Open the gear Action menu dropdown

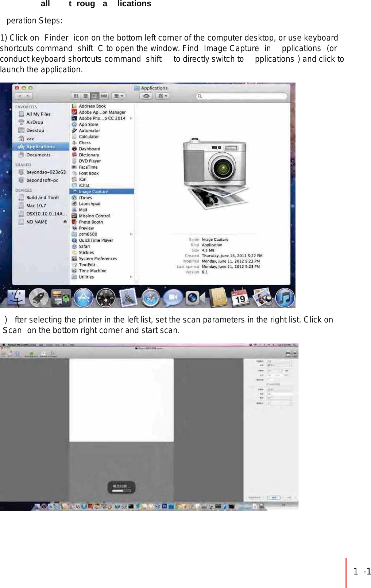point(162,96)
